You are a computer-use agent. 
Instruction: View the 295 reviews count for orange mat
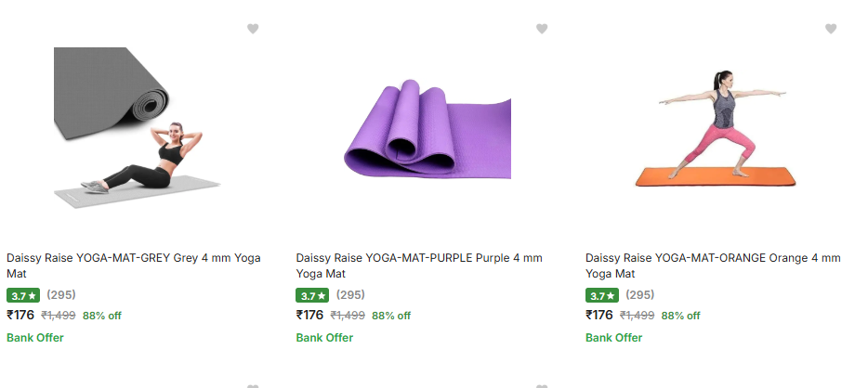639,295
